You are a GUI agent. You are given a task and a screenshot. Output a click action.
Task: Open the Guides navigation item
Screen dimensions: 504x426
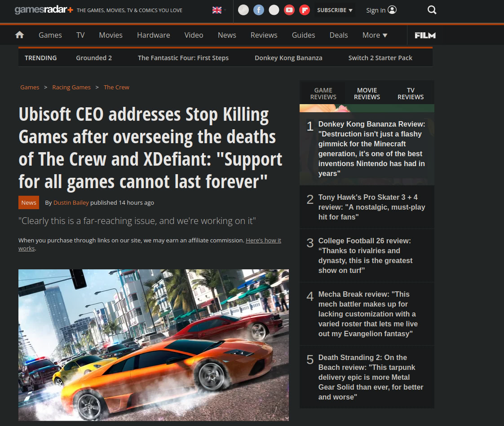click(x=303, y=35)
